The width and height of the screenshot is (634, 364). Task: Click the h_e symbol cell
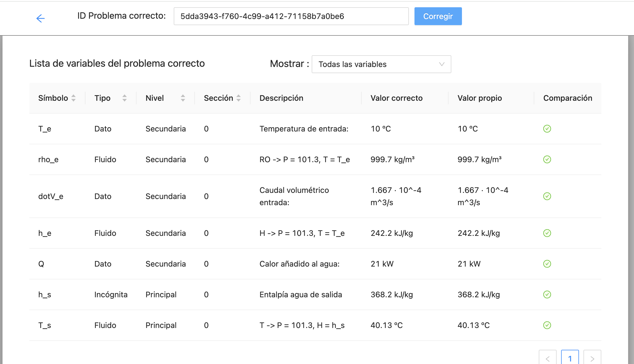pos(45,233)
